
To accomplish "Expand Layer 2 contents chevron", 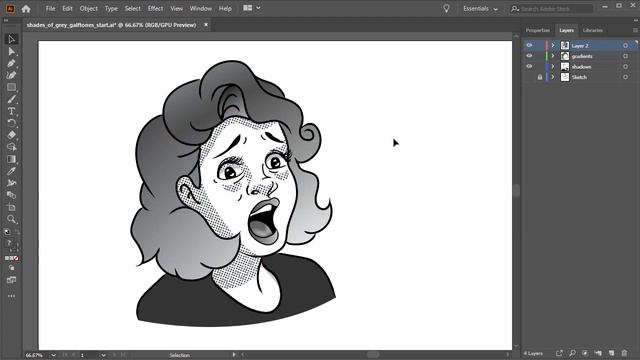I will [553, 45].
